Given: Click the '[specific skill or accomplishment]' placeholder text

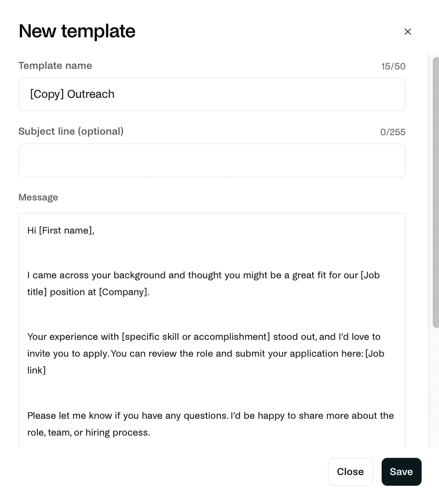Looking at the screenshot, I should pyautogui.click(x=196, y=337).
